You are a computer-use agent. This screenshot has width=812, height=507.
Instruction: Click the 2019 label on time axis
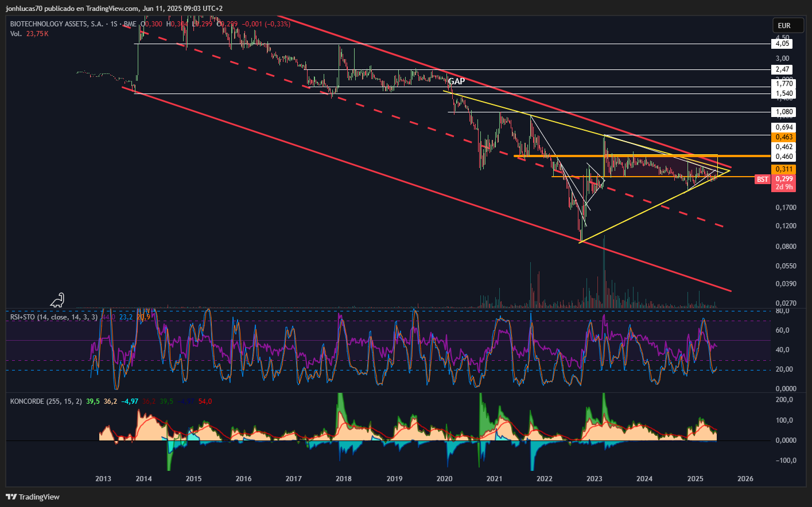pos(394,479)
